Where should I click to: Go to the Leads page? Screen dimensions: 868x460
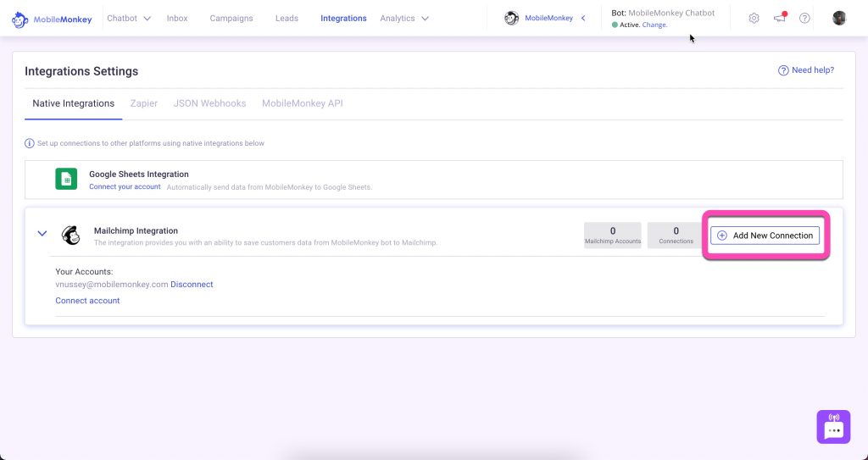pos(287,19)
